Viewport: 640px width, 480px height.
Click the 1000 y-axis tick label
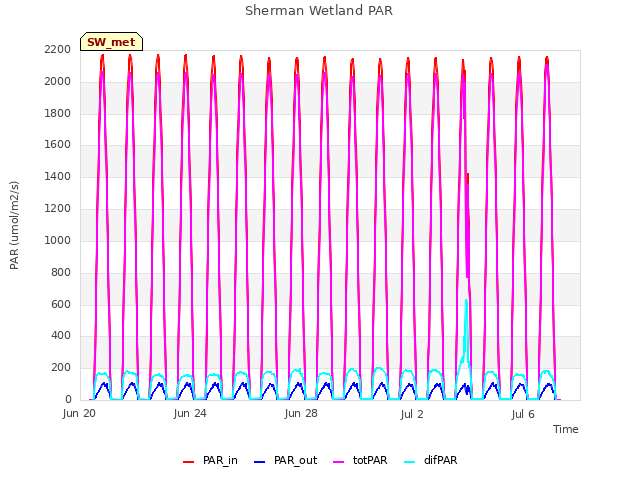tap(58, 240)
